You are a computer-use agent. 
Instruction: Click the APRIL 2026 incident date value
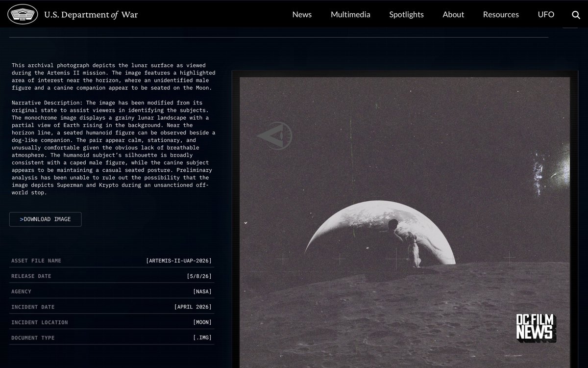point(193,307)
